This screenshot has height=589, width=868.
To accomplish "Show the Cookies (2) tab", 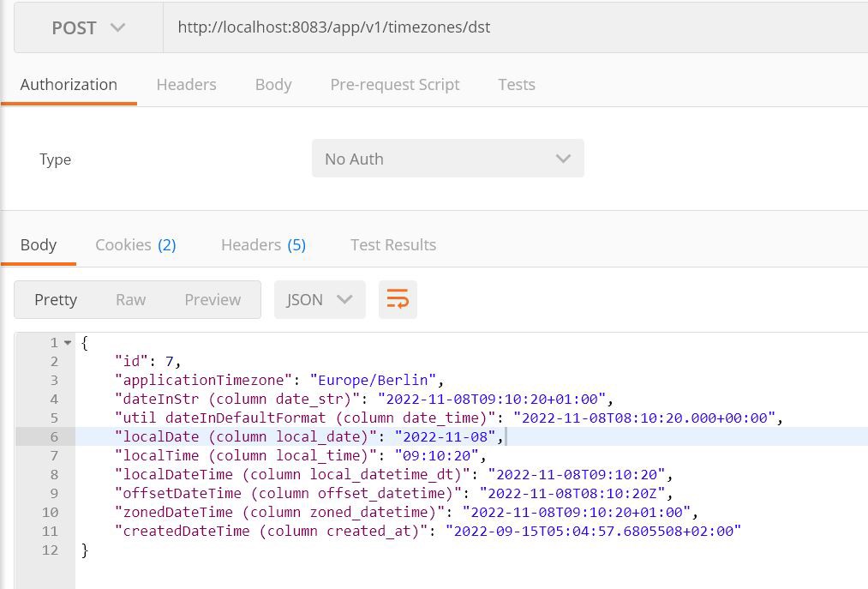I will (135, 245).
